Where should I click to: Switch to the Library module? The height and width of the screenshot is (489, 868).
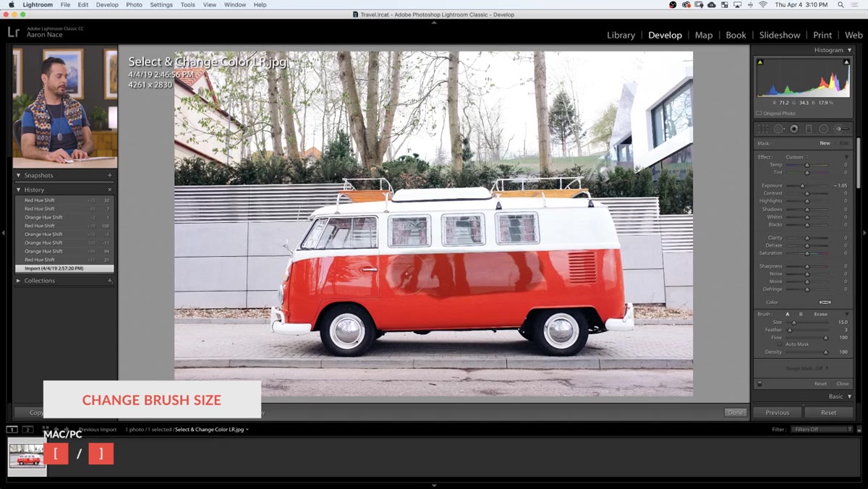(621, 35)
